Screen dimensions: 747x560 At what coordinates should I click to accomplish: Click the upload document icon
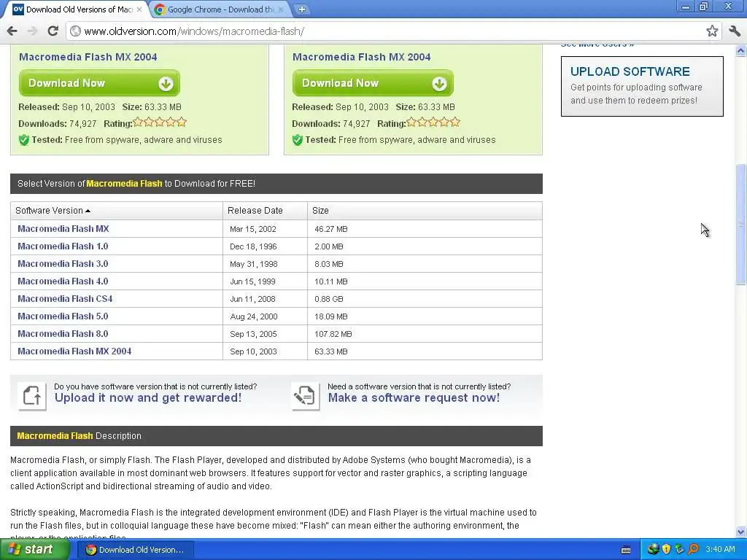32,396
